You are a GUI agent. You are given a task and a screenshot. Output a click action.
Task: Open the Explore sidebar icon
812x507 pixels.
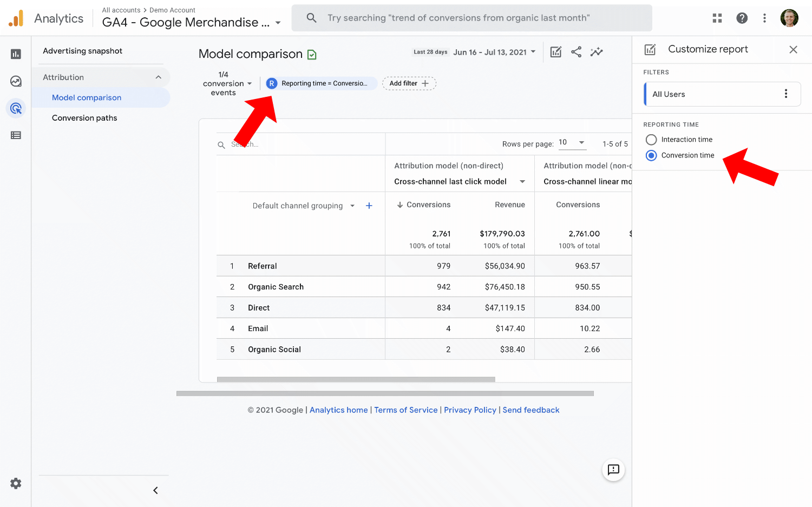coord(16,81)
